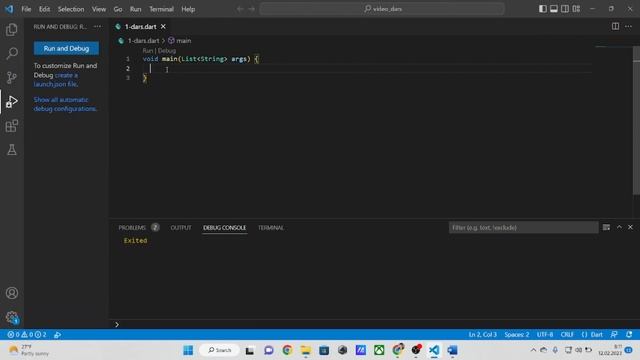
Task: Open the Explorer view in activity bar
Action: click(12, 29)
